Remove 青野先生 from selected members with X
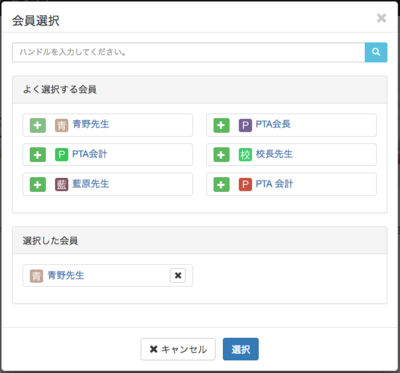This screenshot has height=373, width=400. (178, 276)
